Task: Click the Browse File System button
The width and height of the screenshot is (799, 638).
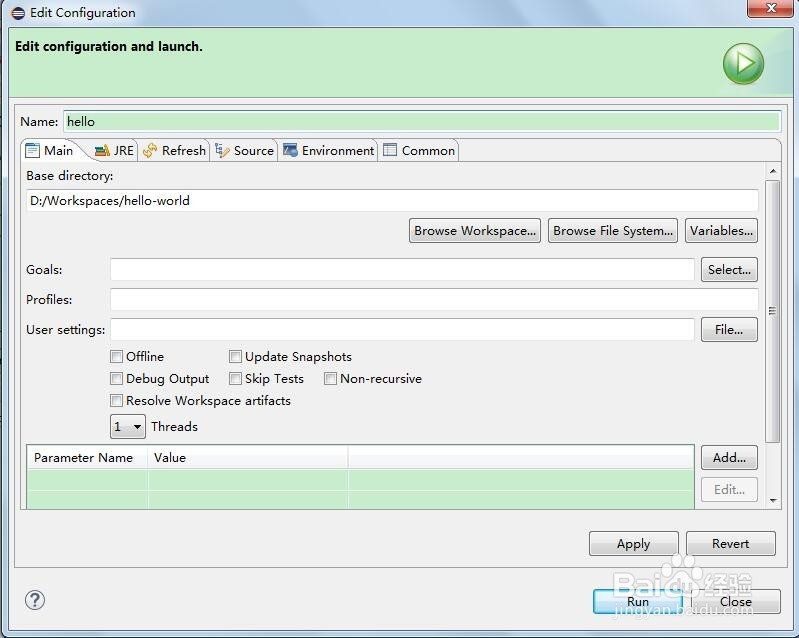Action: click(x=612, y=231)
